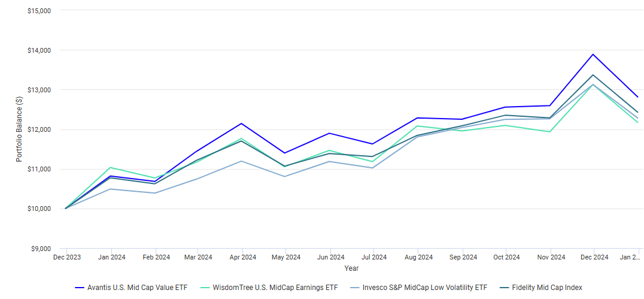Click the Dec 2023 x-axis label

66,258
